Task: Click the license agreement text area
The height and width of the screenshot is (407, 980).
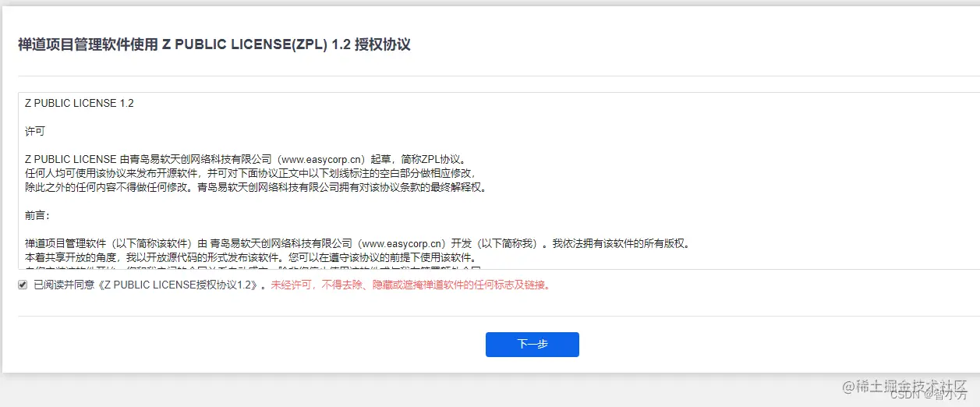Action: pyautogui.click(x=499, y=181)
